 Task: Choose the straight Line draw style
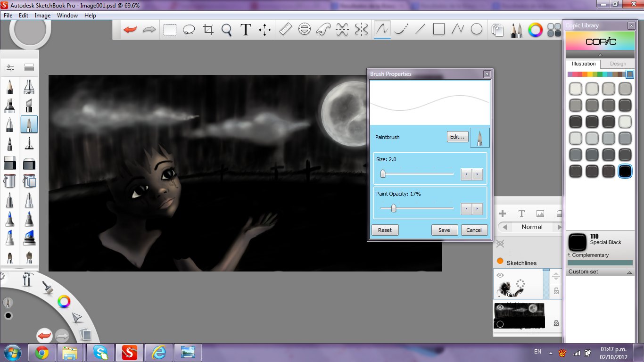click(420, 29)
